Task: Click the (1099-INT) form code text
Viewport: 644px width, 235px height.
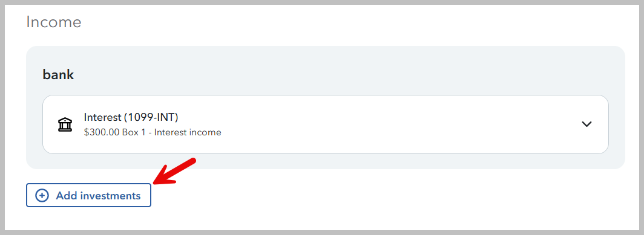Action: coord(151,117)
